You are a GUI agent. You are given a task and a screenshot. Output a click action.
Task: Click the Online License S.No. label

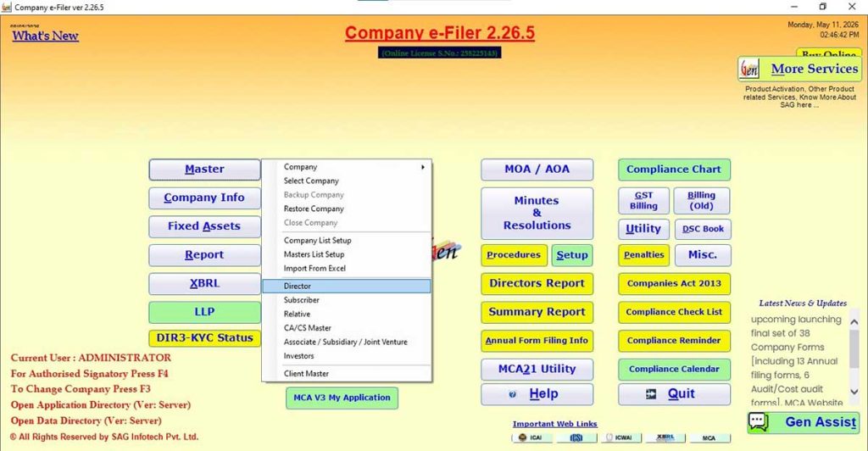coord(440,53)
